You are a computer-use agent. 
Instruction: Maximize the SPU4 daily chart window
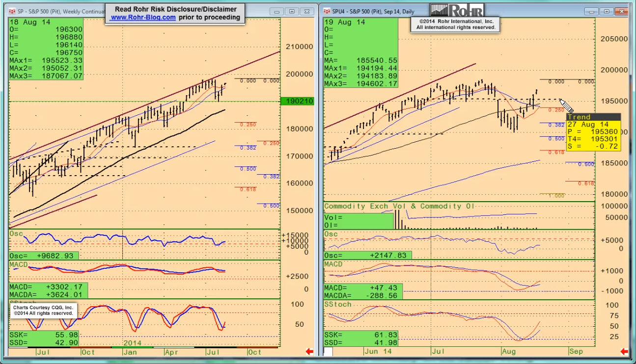click(607, 11)
